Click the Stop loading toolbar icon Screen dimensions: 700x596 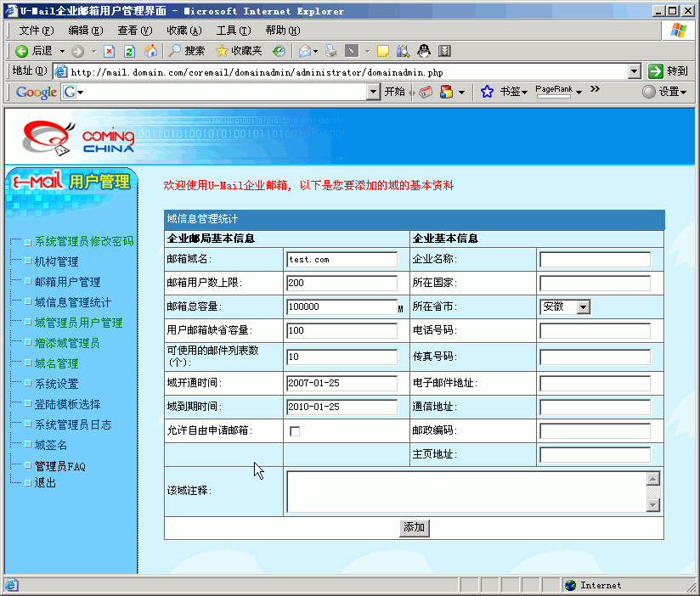pos(110,51)
